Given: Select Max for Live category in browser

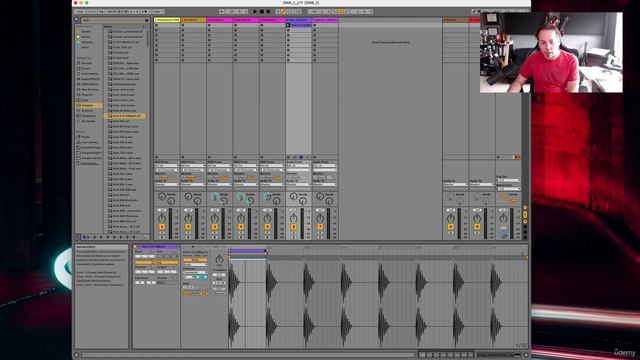Looking at the screenshot, I should tap(89, 89).
